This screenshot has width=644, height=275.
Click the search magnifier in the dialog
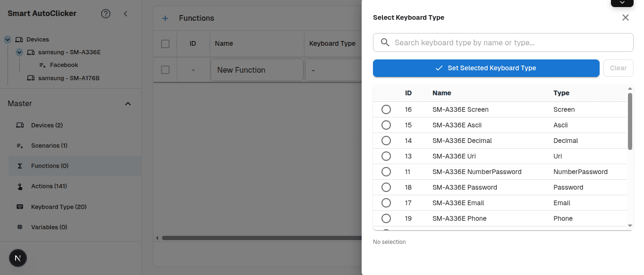[385, 42]
